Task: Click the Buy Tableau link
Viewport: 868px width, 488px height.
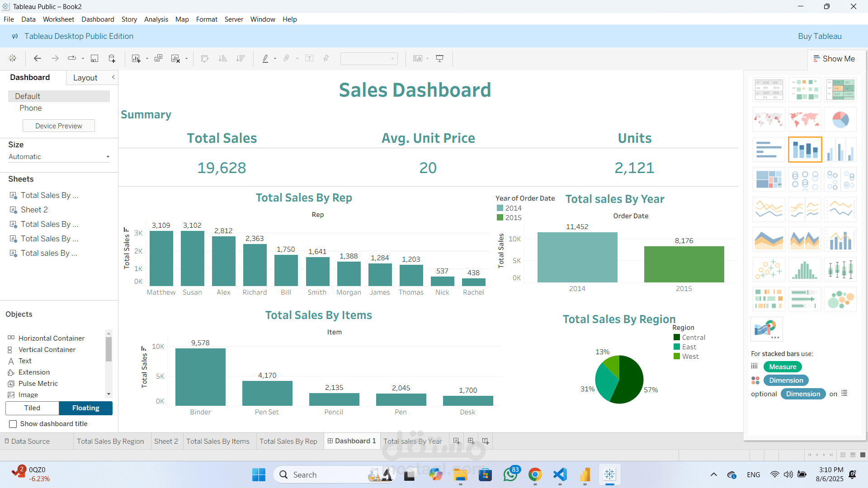Action: click(x=820, y=36)
